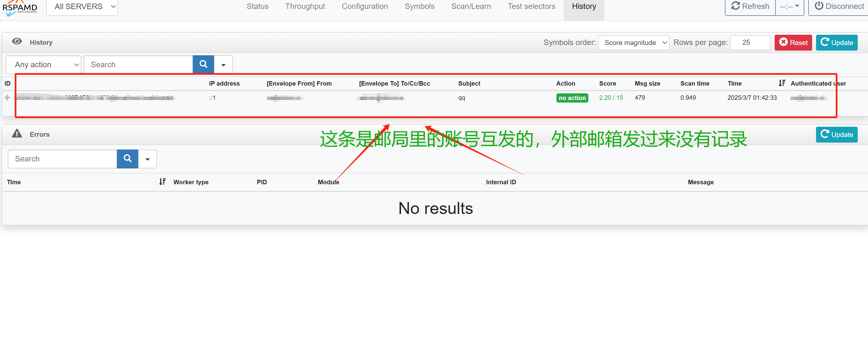Open the Errors search options caret
The height and width of the screenshot is (351, 868).
[147, 159]
